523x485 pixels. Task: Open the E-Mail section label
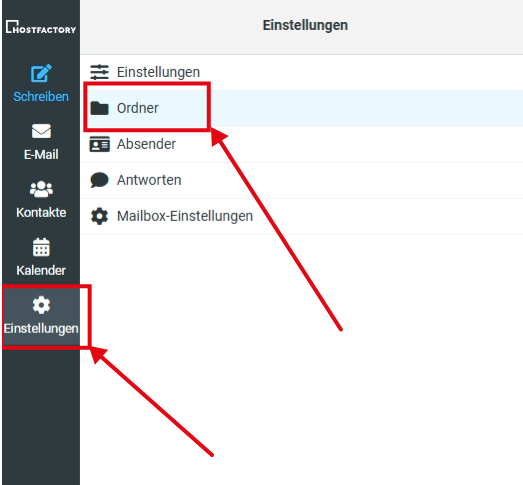click(41, 154)
